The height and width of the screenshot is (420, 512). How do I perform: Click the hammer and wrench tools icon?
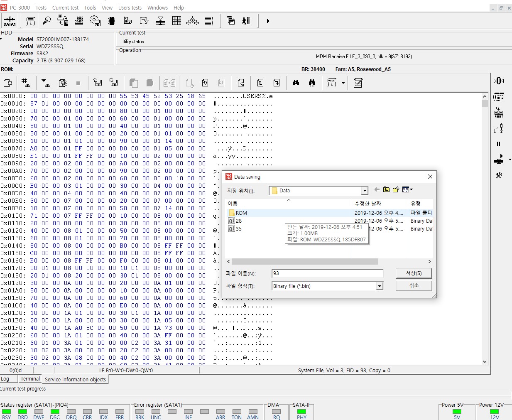tap(499, 175)
